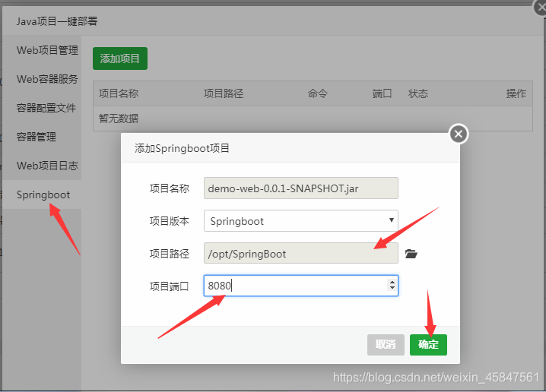Screen dimensions: 546x392
Task: Increase the port value with up stepper
Action: 392,282
